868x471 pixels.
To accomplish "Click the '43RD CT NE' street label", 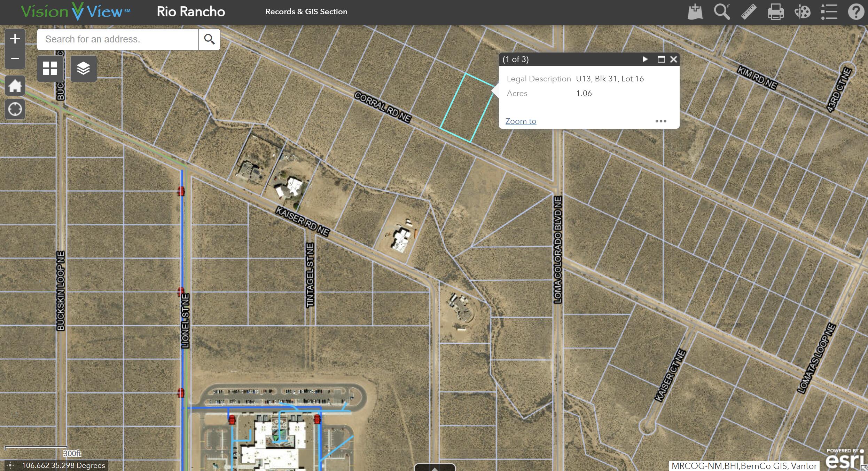I will pyautogui.click(x=839, y=90).
